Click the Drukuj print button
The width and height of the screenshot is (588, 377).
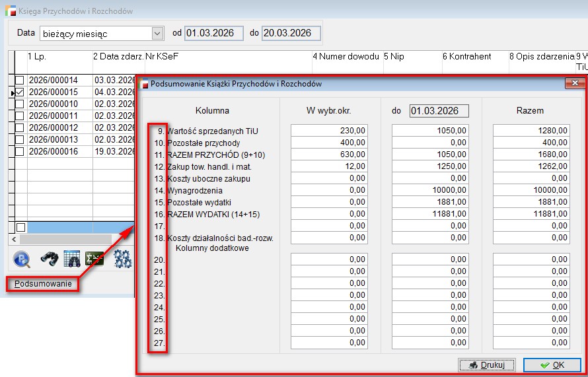coord(486,365)
